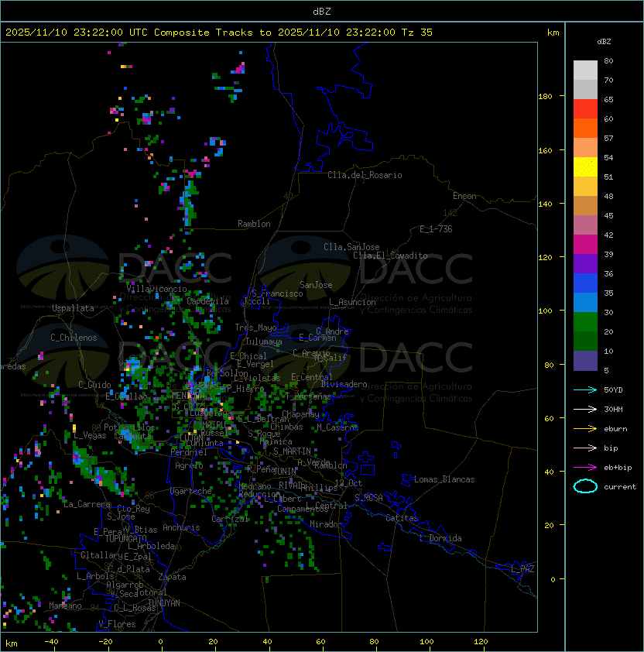This screenshot has height=652, width=644.
Task: Click the V_Flores map label
Action: [x=117, y=624]
